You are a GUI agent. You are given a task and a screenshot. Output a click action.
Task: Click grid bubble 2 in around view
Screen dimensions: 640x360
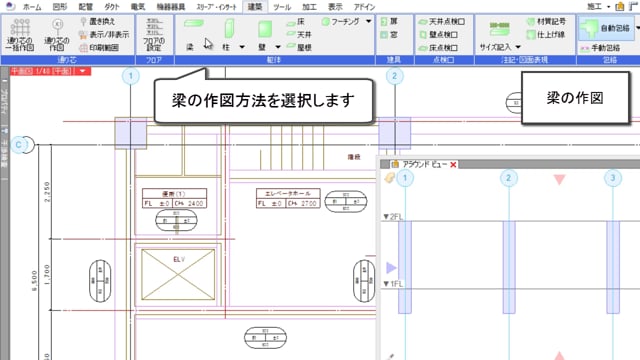(x=509, y=178)
